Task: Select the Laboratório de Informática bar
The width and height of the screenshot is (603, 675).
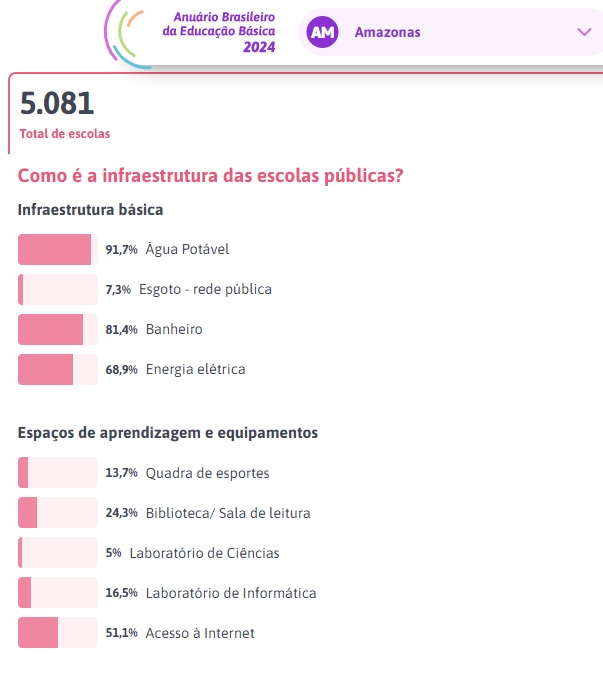Action: click(x=58, y=593)
